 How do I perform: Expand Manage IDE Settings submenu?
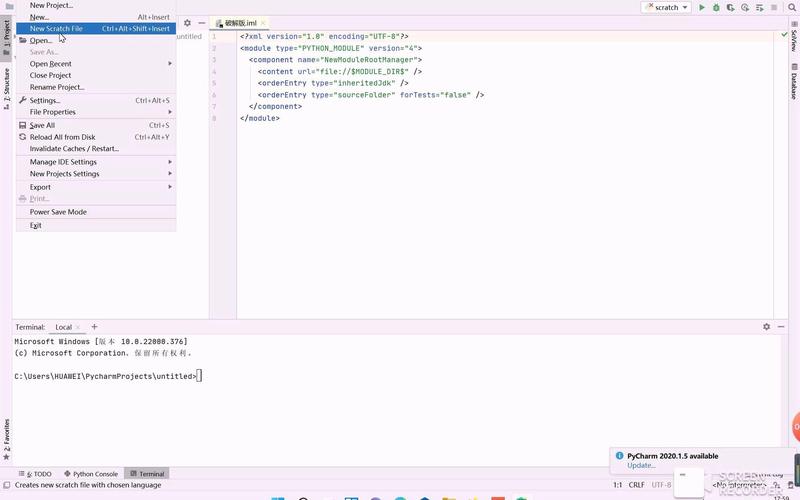click(x=96, y=162)
